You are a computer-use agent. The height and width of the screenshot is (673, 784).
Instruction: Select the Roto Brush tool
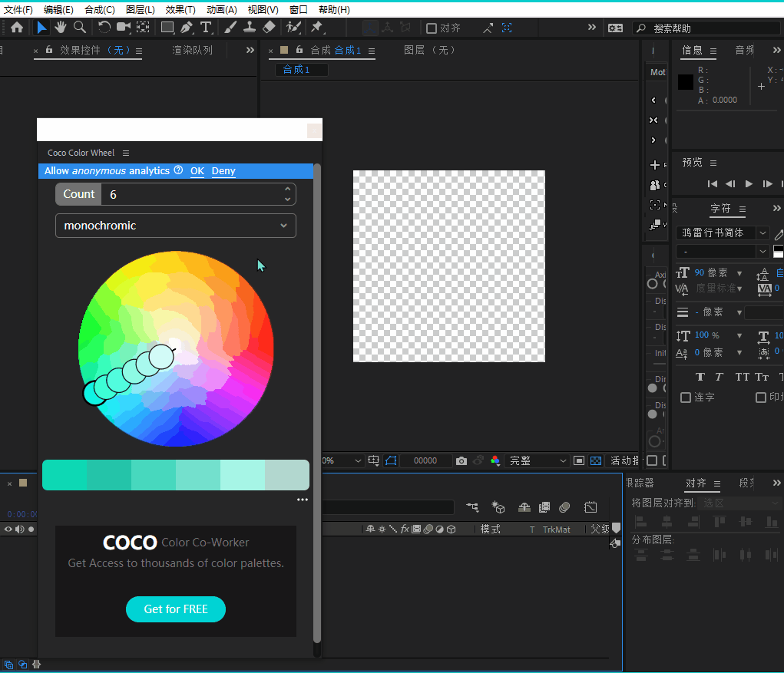click(x=293, y=28)
